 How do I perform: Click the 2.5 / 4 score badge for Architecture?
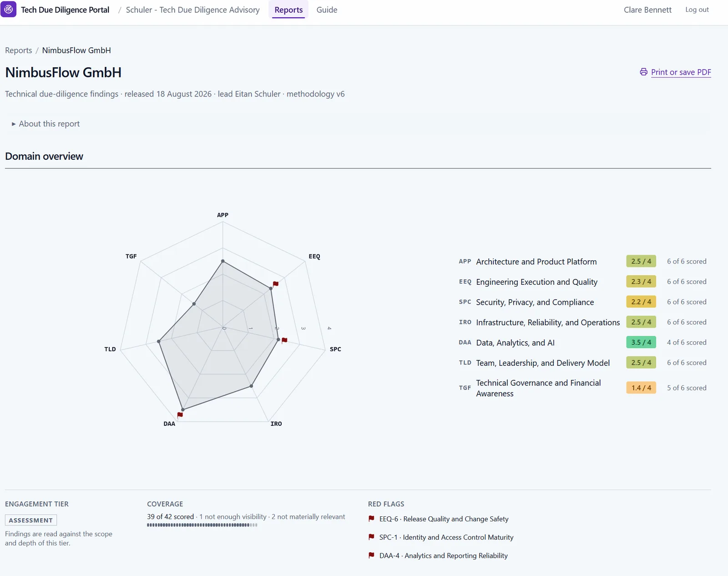tap(641, 261)
